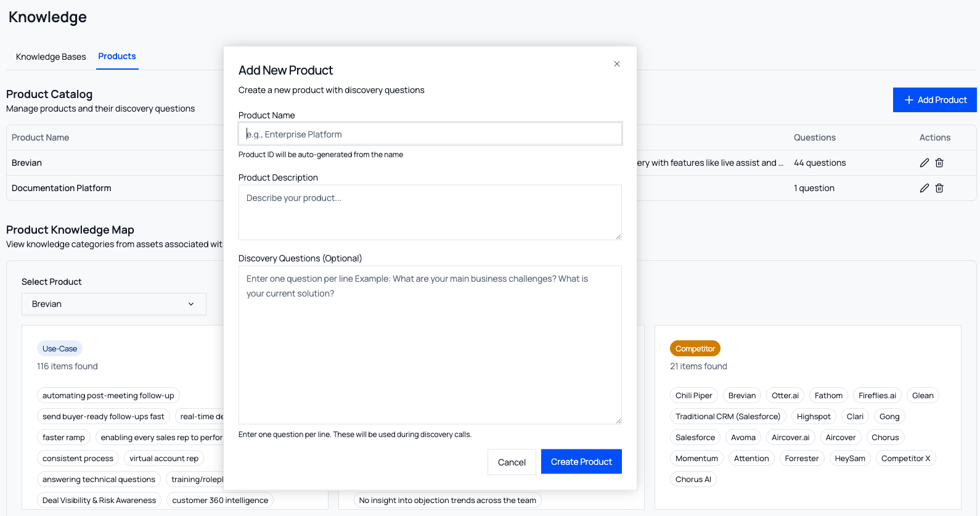Click the Use-Case category badge
This screenshot has width=980, height=516.
click(60, 348)
